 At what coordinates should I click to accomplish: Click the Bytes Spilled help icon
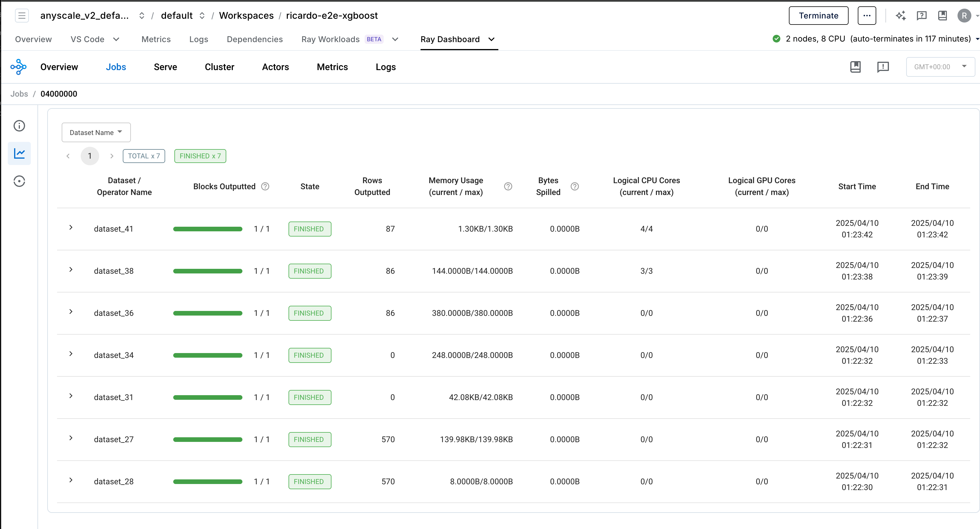point(575,187)
